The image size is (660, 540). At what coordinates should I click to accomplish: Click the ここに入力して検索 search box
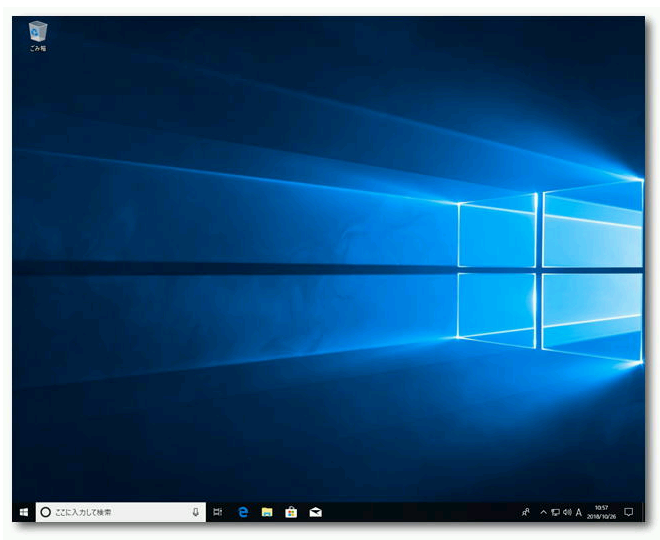pos(121,512)
